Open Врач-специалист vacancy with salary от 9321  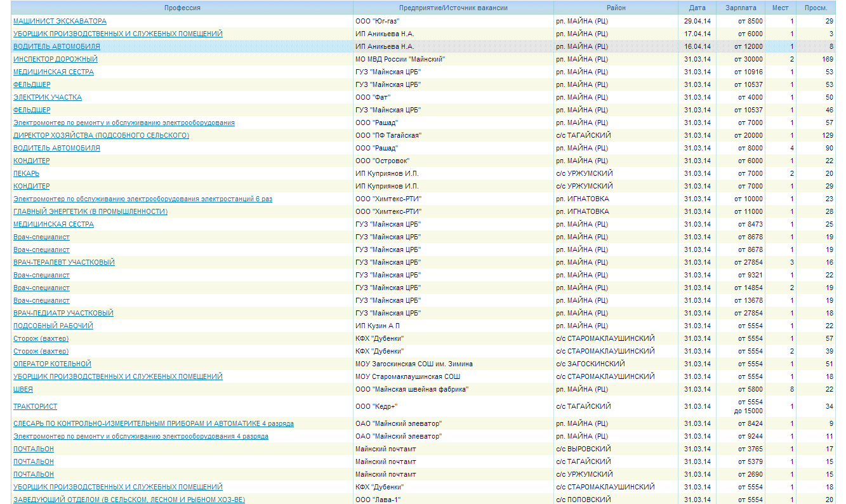(x=41, y=275)
